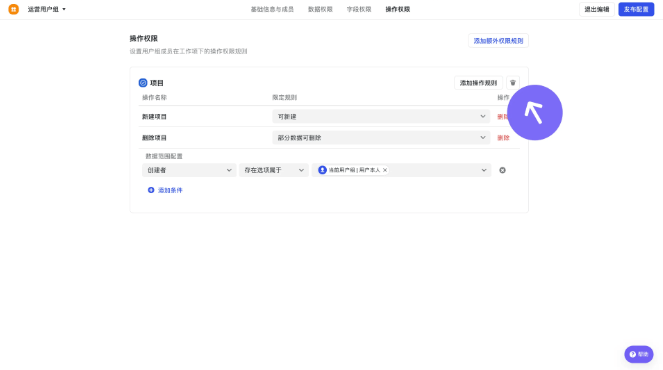This screenshot has width=663, height=370.
Task: Open the 存在选项属于 operator dropdown
Action: coord(274,170)
